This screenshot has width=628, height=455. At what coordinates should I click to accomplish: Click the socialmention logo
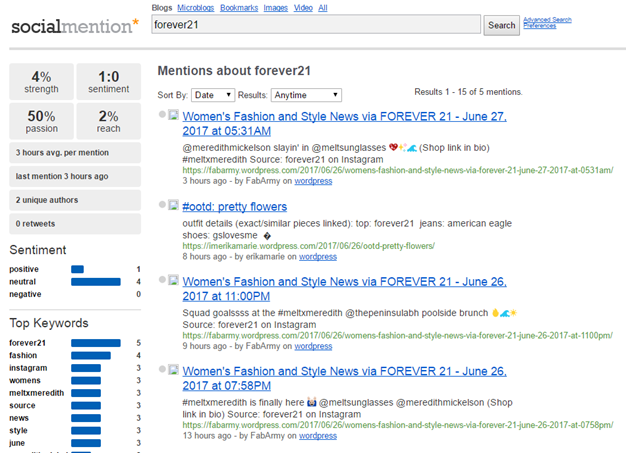[75, 26]
